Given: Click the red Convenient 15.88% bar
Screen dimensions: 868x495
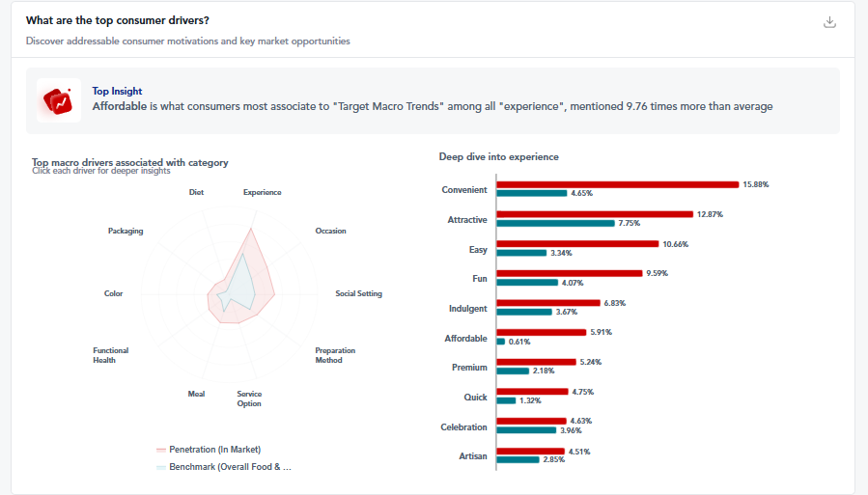Looking at the screenshot, I should point(618,184).
